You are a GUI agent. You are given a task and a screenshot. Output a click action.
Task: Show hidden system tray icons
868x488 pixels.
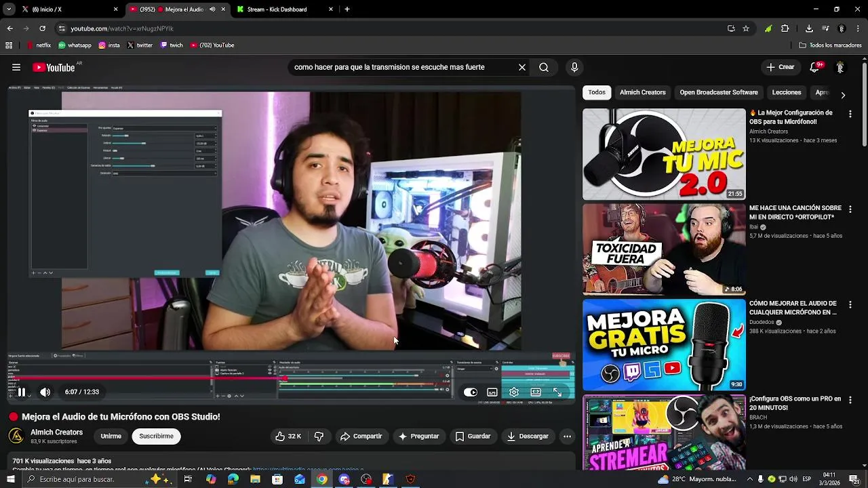pyautogui.click(x=749, y=479)
